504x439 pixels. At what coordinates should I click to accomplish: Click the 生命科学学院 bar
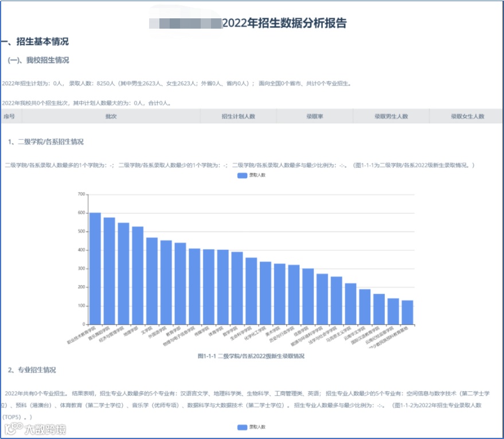[x=251, y=291]
